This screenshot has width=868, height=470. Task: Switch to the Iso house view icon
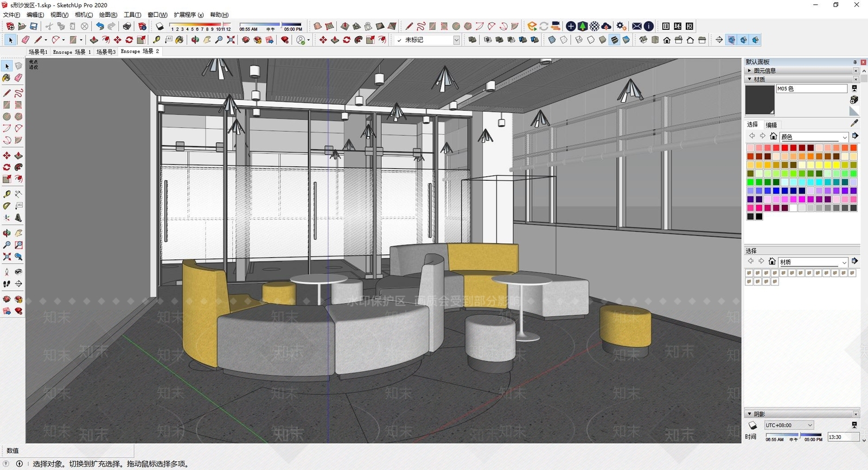(643, 40)
